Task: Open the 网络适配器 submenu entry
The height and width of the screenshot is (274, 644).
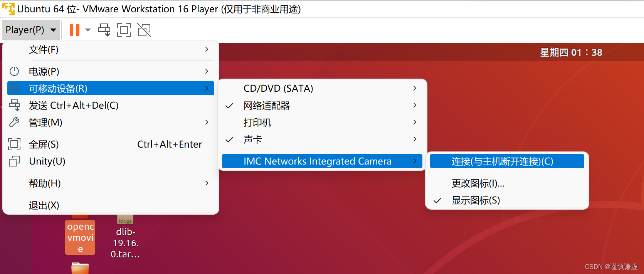Action: coord(322,105)
